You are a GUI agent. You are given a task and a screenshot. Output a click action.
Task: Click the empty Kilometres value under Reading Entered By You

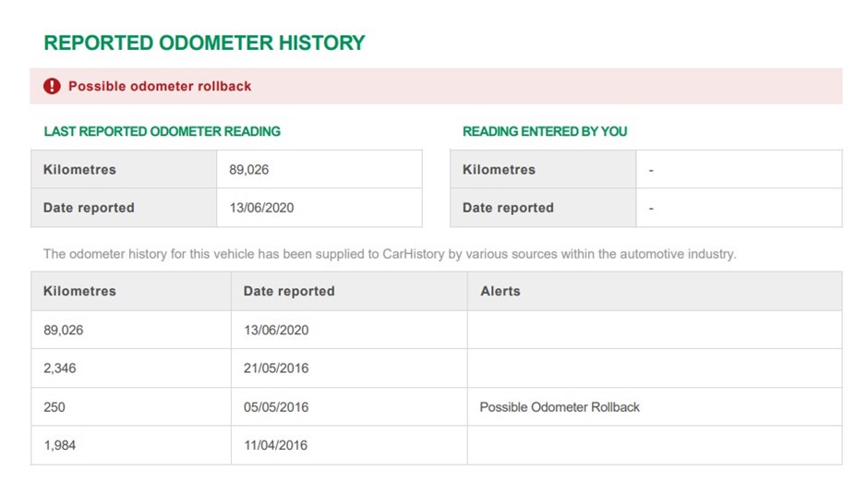click(x=651, y=170)
